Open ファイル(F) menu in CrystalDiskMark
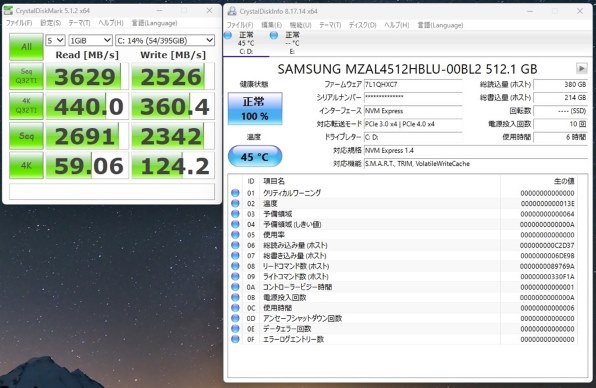596x388 pixels. pos(19,23)
